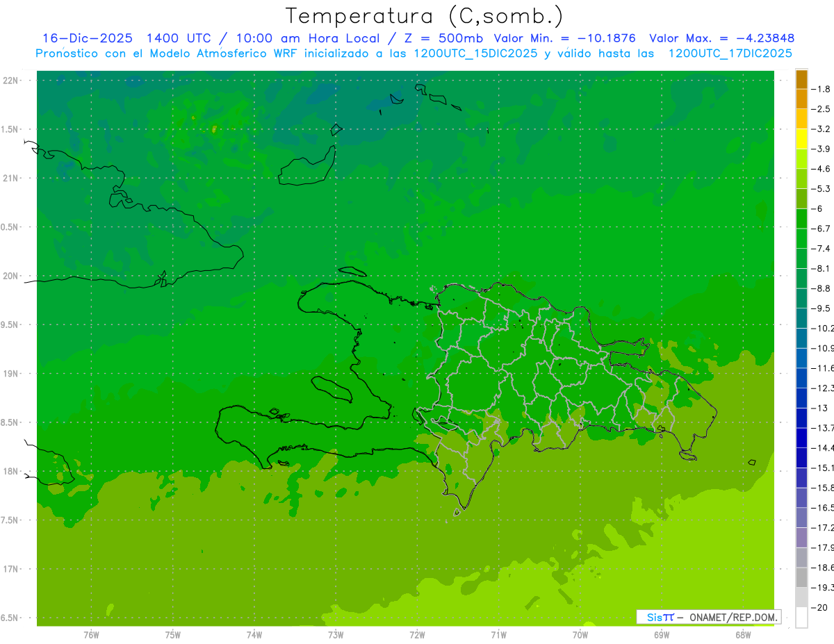Select the yellow swatch between -3.2 and -3.9
834x644 pixels.
pos(801,139)
